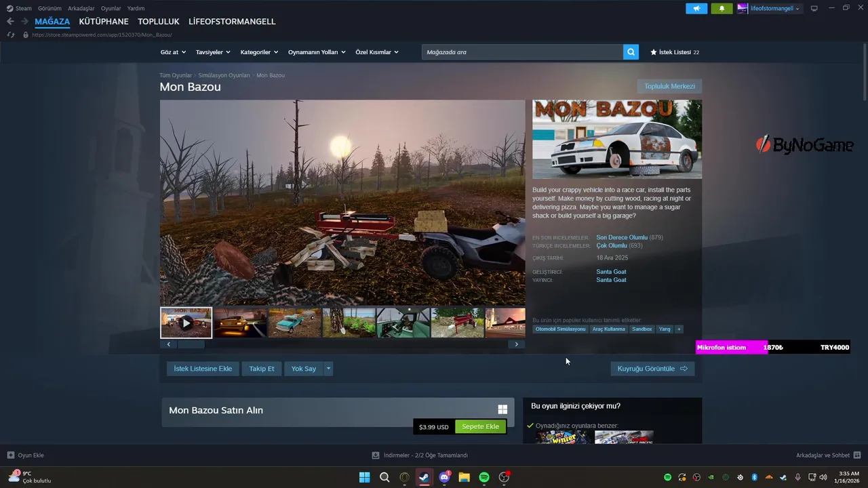This screenshot has height=488, width=868.
Task: Select the teal pickup truck thumbnail
Action: pyautogui.click(x=294, y=323)
